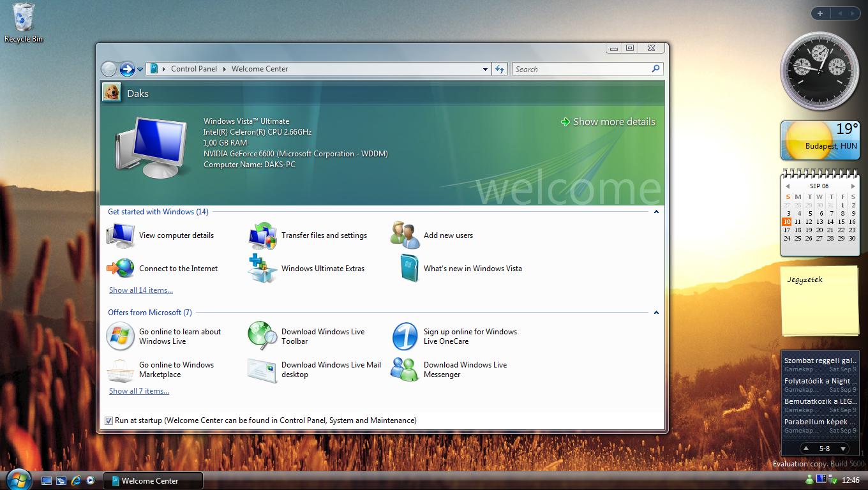
Task: Open the Recycle Bin on desktop
Action: (x=24, y=23)
